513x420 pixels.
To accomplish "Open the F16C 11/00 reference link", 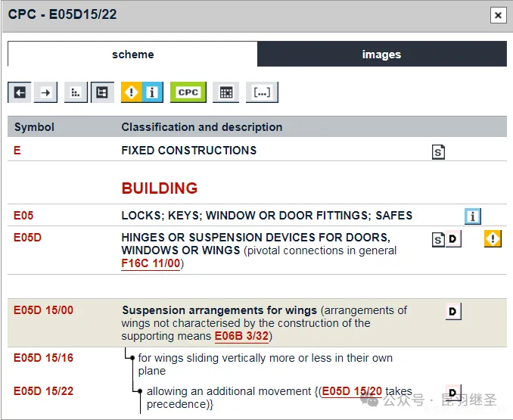I will (x=151, y=263).
